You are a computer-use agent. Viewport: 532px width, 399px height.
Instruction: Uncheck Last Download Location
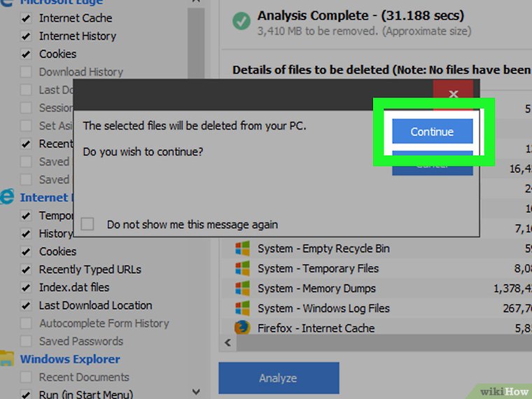26,305
